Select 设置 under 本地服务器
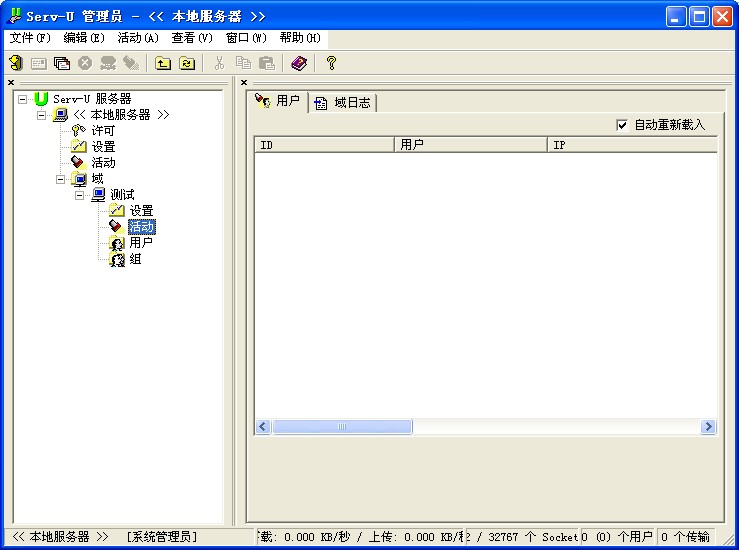 click(103, 147)
